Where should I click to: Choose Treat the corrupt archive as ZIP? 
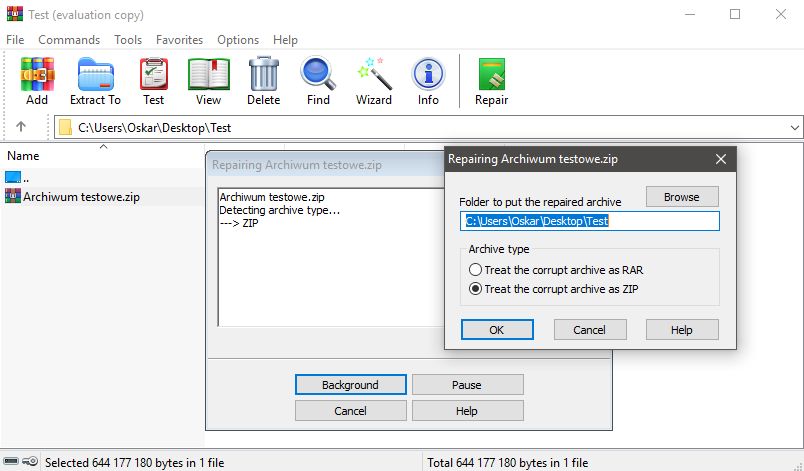(553, 289)
